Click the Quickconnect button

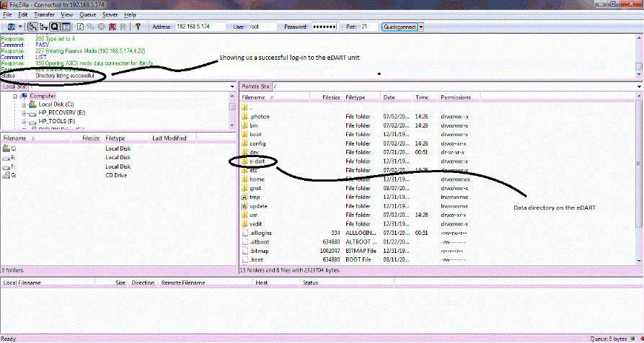[x=400, y=27]
